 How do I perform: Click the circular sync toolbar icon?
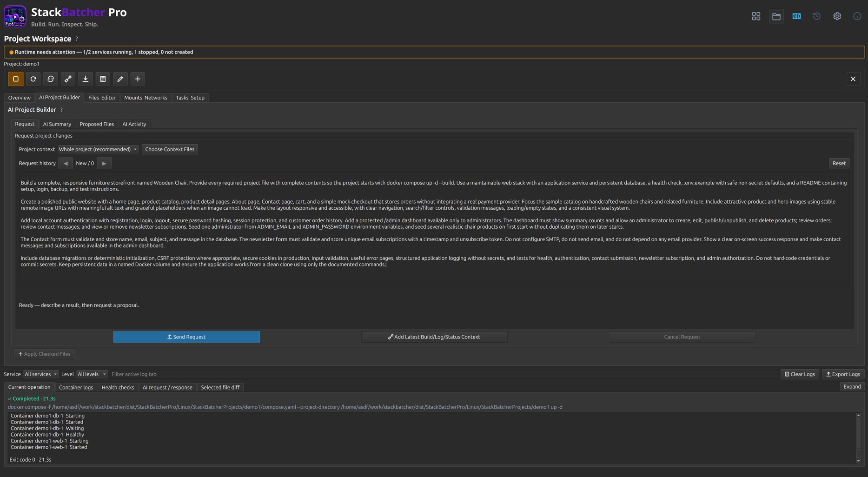point(51,79)
